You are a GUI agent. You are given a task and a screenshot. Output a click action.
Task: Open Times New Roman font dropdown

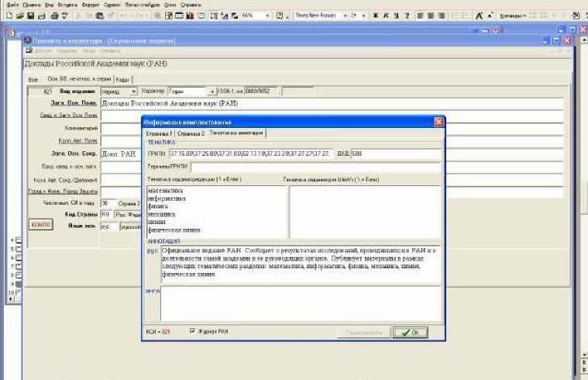tap(345, 16)
